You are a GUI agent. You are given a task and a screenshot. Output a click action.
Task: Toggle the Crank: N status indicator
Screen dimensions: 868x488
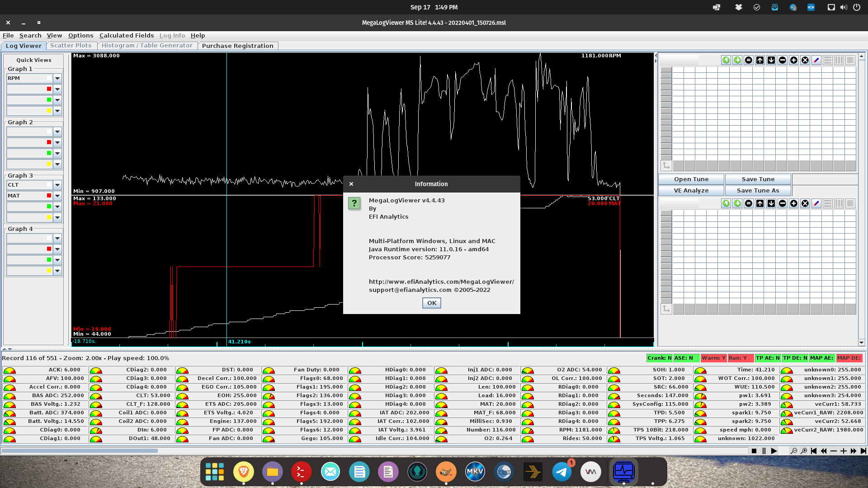pos(659,358)
